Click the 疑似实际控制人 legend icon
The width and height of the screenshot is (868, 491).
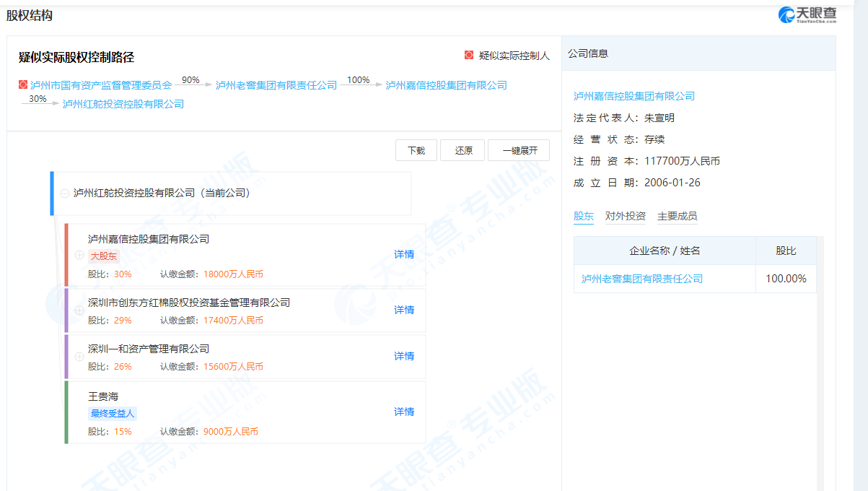468,56
